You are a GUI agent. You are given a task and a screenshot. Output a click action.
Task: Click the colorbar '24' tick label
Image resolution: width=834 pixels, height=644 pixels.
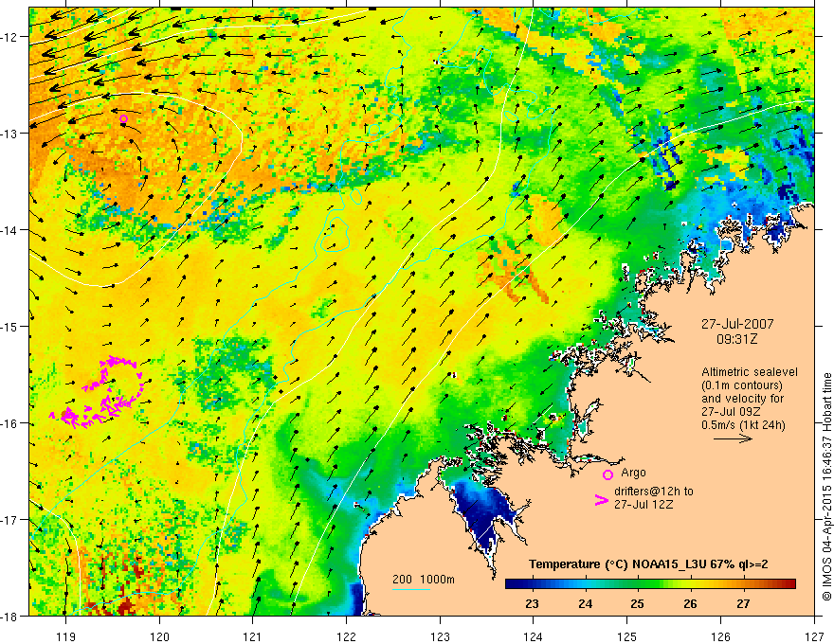coord(585,603)
